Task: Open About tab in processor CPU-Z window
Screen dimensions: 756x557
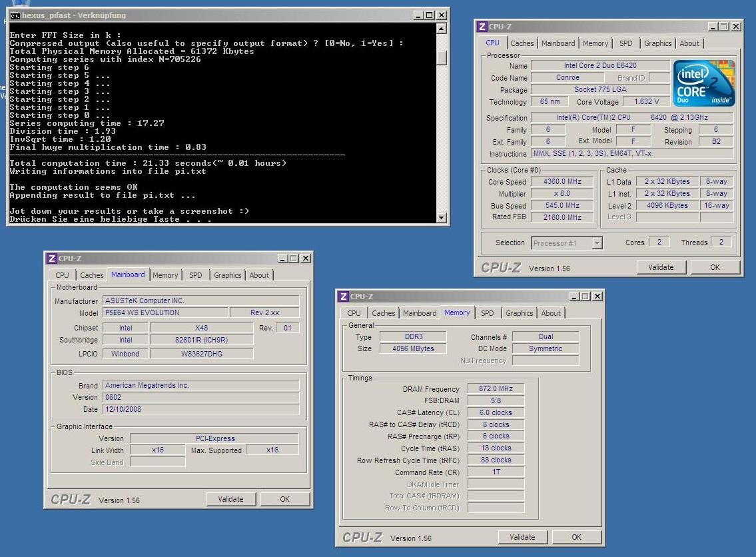Action: point(689,43)
